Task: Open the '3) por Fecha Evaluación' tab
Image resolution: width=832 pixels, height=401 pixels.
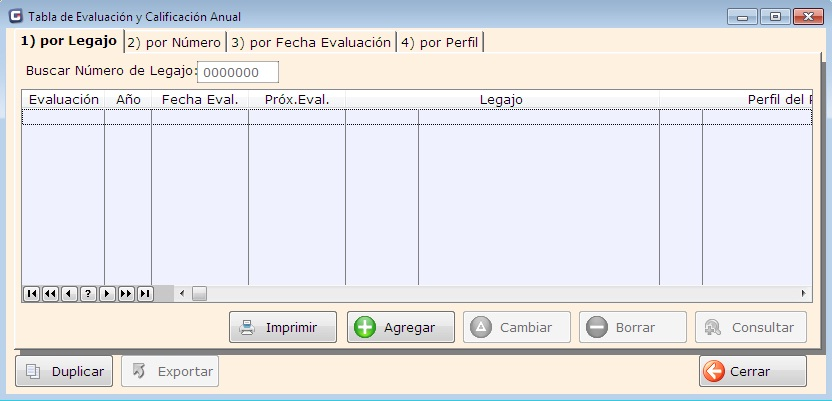Action: point(311,42)
